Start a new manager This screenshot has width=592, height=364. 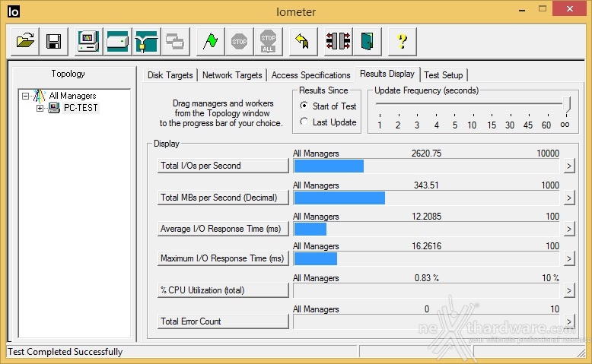[x=88, y=41]
